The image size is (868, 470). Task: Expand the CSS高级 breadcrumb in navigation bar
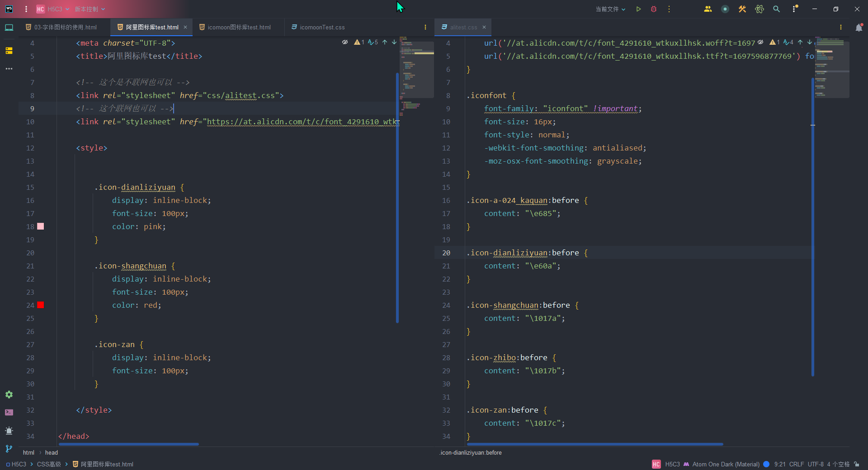click(49, 464)
